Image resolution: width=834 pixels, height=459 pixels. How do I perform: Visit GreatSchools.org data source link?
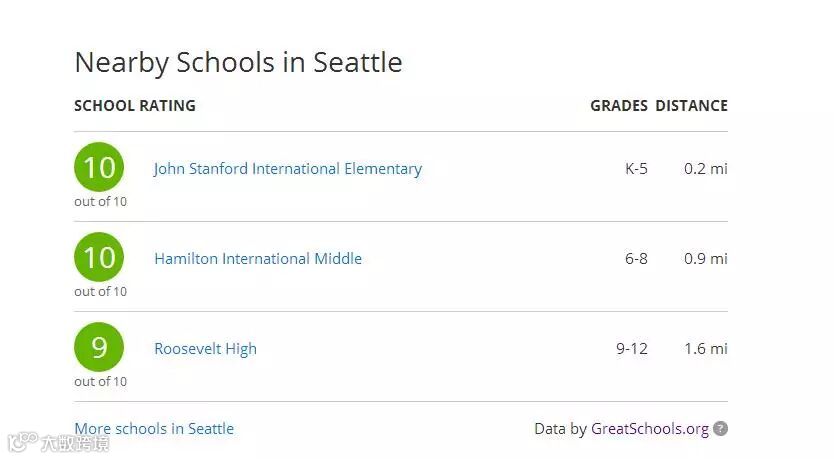(x=650, y=429)
